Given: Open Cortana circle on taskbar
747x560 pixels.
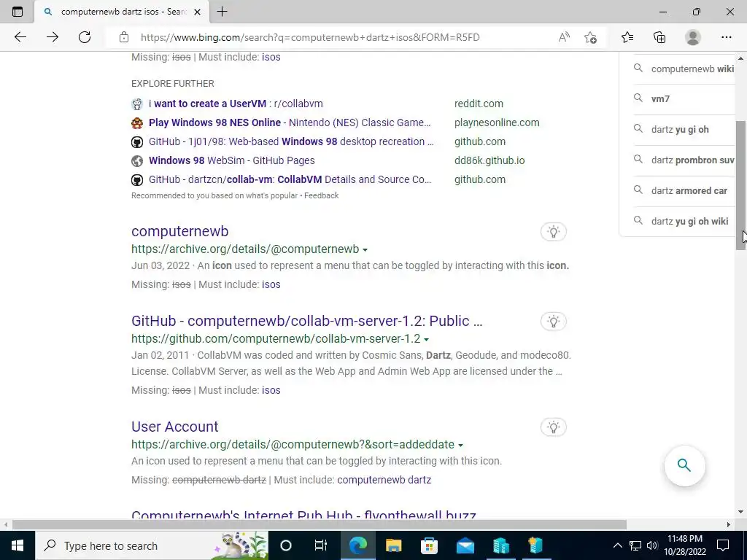Looking at the screenshot, I should [x=286, y=545].
